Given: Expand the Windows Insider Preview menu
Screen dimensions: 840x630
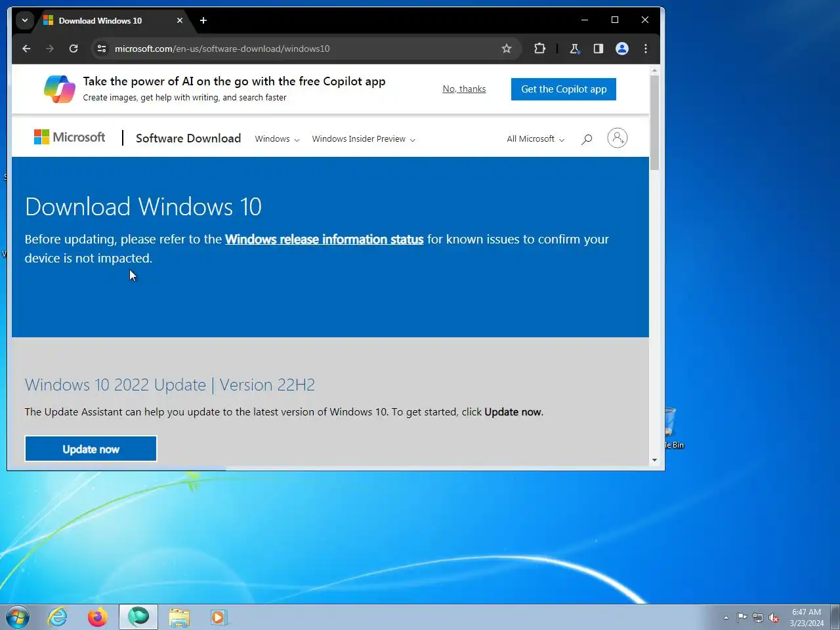Looking at the screenshot, I should 364,139.
